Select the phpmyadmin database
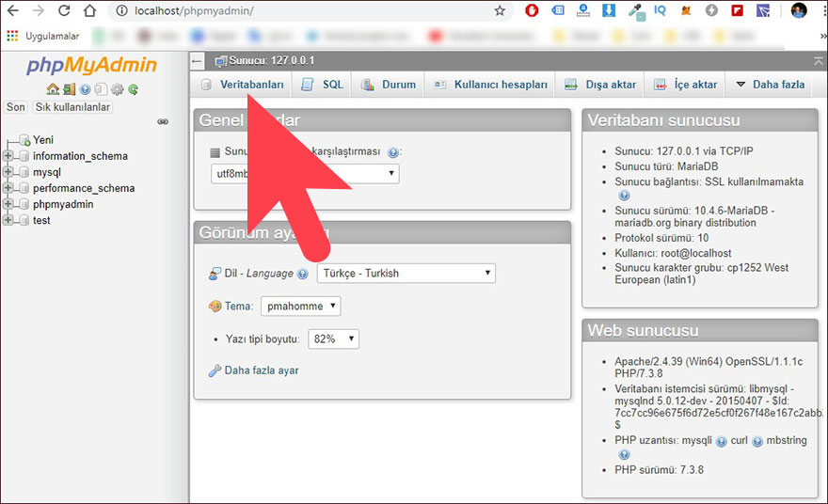Image resolution: width=828 pixels, height=504 pixels. click(x=63, y=204)
